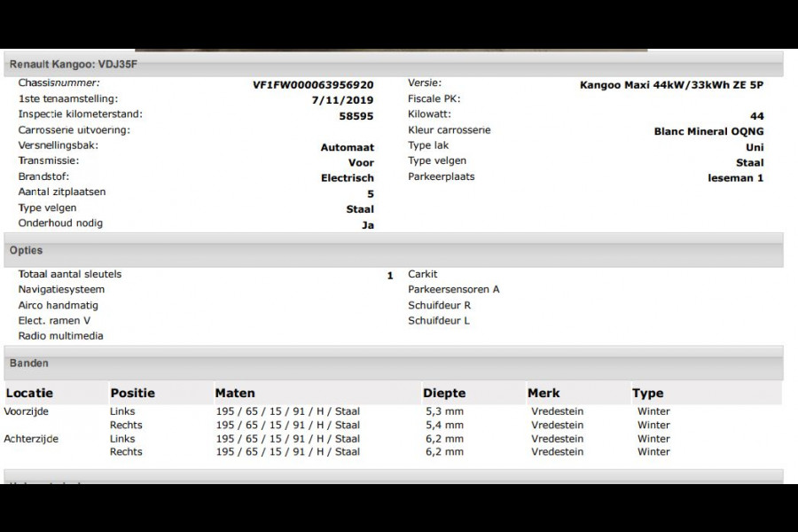
Task: Click the Kangoo Maxi 44kW/33kWh version text
Action: [x=671, y=85]
